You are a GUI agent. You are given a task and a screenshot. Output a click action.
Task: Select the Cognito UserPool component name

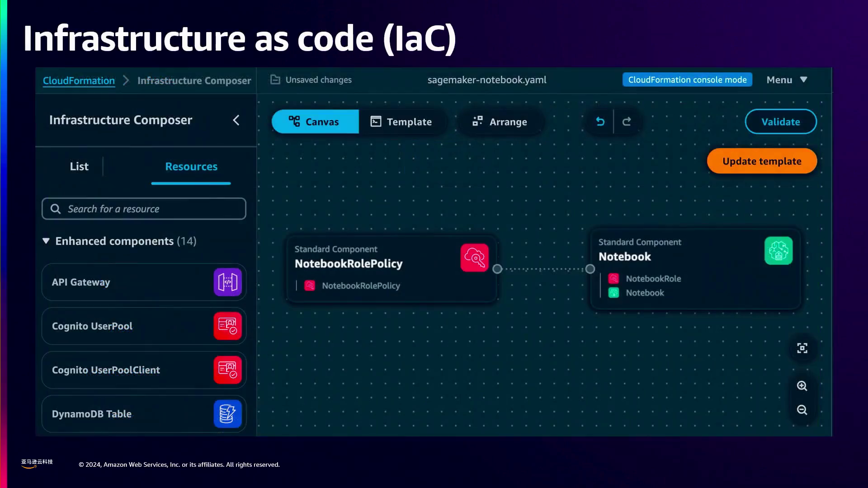[x=92, y=326]
